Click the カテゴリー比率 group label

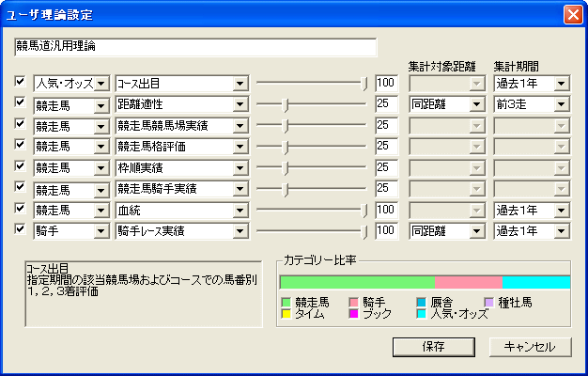320,260
